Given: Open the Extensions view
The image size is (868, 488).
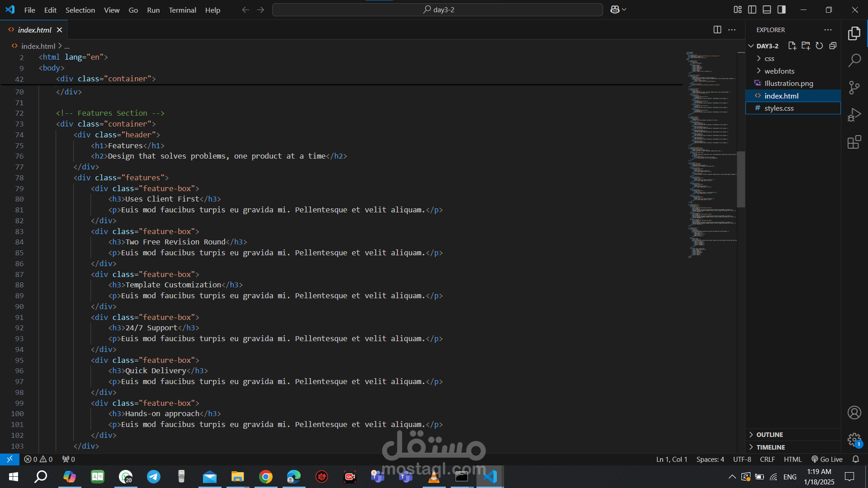Looking at the screenshot, I should point(854,142).
